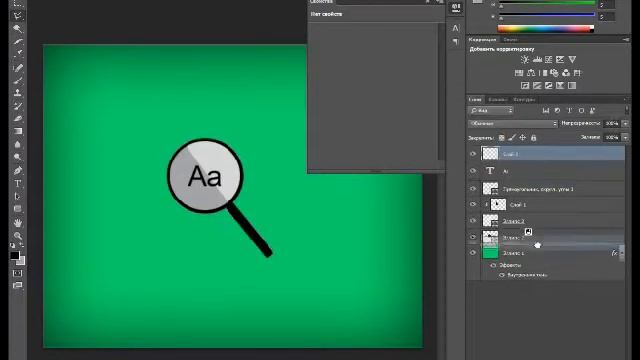Viewport: 640px width, 360px height.
Task: Open the Adjustments panel menu
Action: [626, 40]
